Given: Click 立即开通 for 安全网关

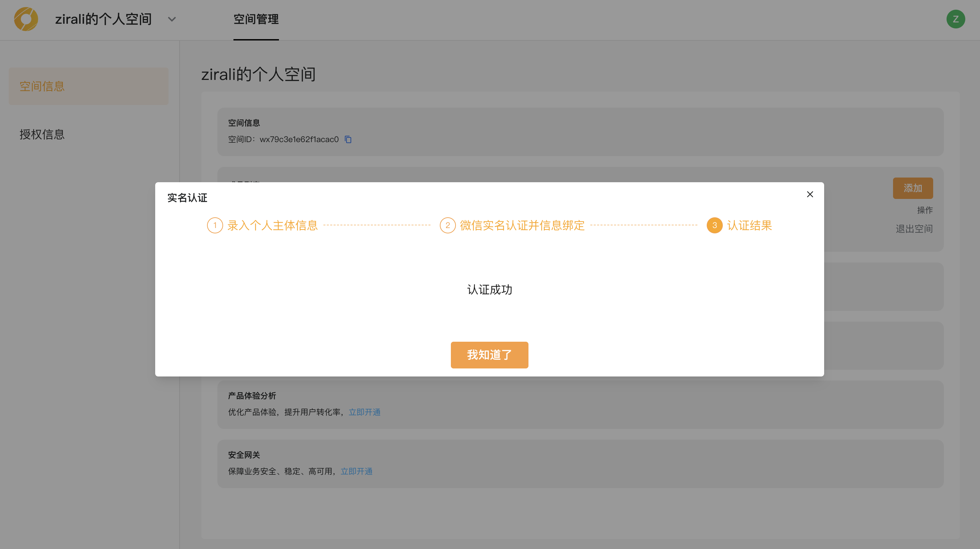Looking at the screenshot, I should (x=357, y=471).
